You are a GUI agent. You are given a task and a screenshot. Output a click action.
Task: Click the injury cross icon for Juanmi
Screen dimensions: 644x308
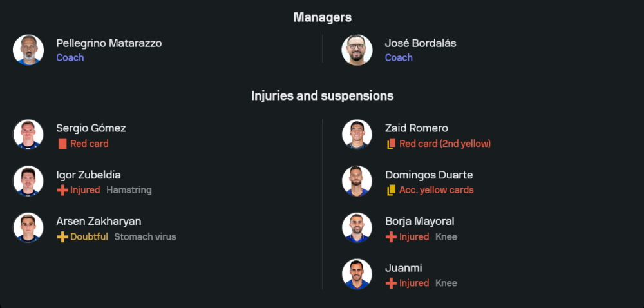click(391, 283)
